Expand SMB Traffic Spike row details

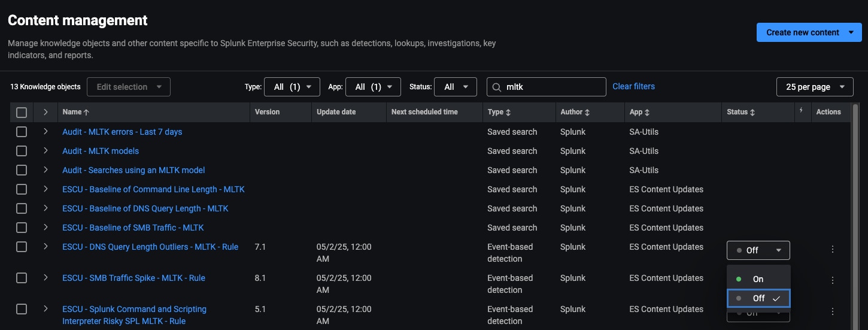coord(45,277)
